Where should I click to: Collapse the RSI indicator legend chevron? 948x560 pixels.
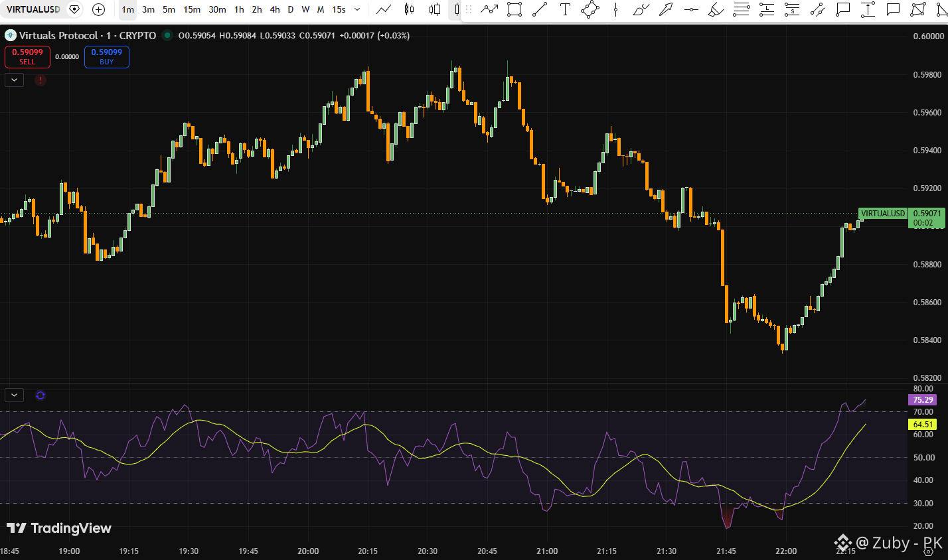pyautogui.click(x=15, y=395)
